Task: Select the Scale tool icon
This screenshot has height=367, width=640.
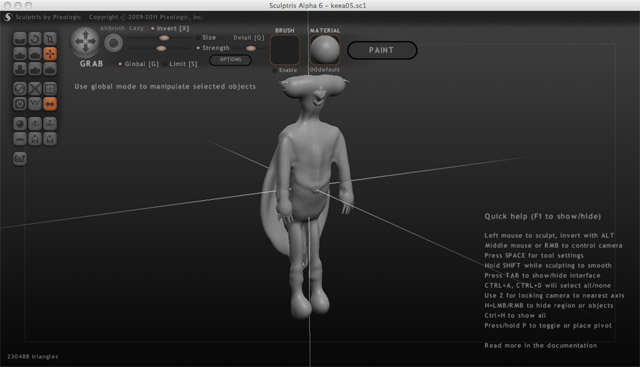Action: [50, 39]
